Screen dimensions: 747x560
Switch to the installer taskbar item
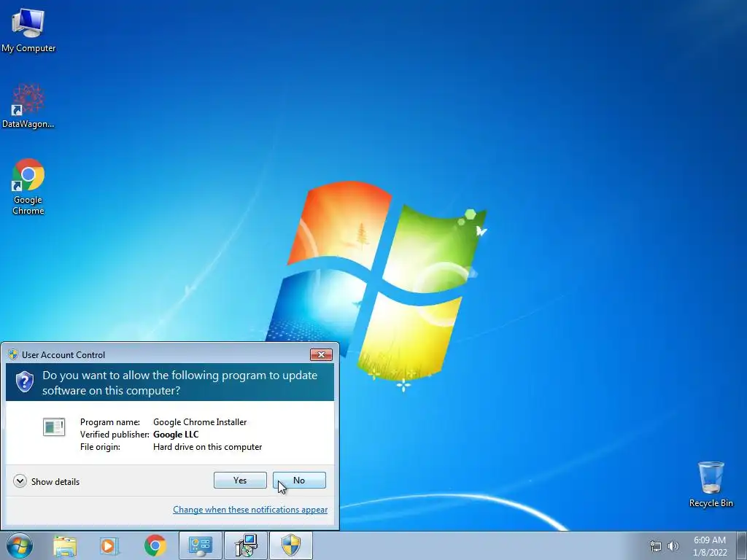(247, 545)
